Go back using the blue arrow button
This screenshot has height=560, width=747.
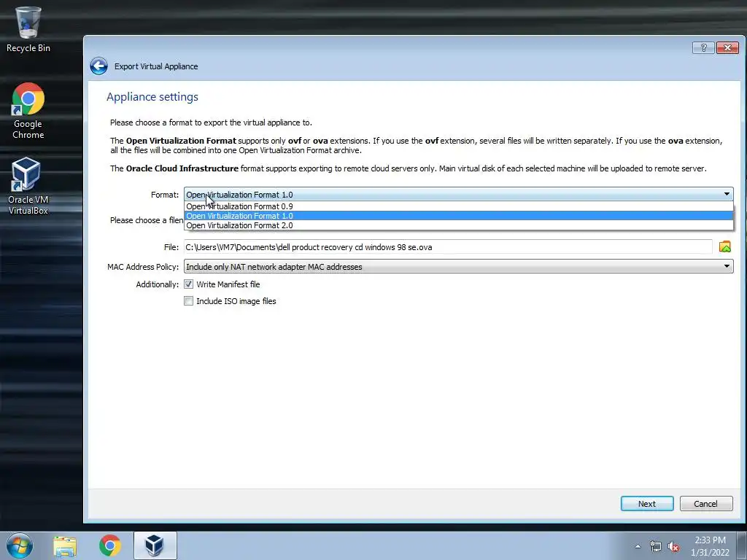click(99, 66)
